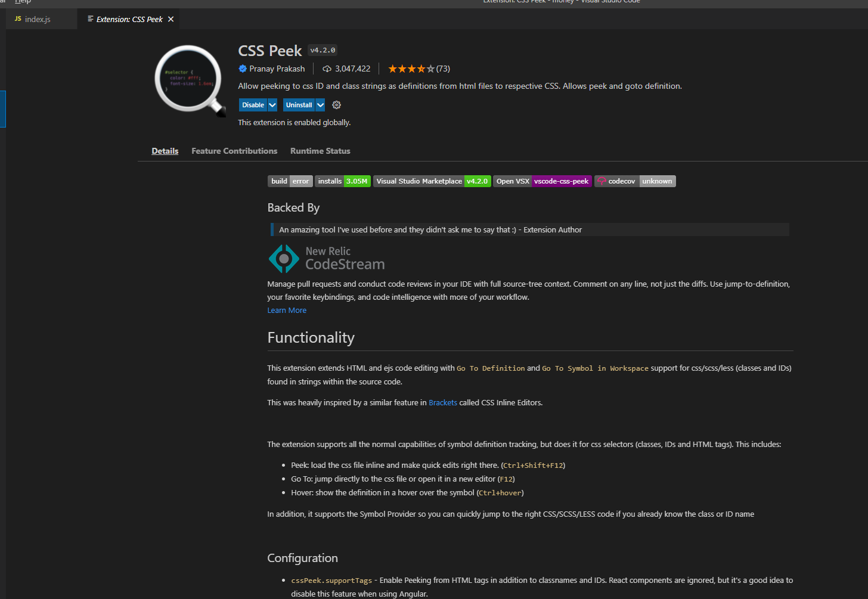Click 'This extension is enabled globally' text
The height and width of the screenshot is (599, 868).
[294, 122]
